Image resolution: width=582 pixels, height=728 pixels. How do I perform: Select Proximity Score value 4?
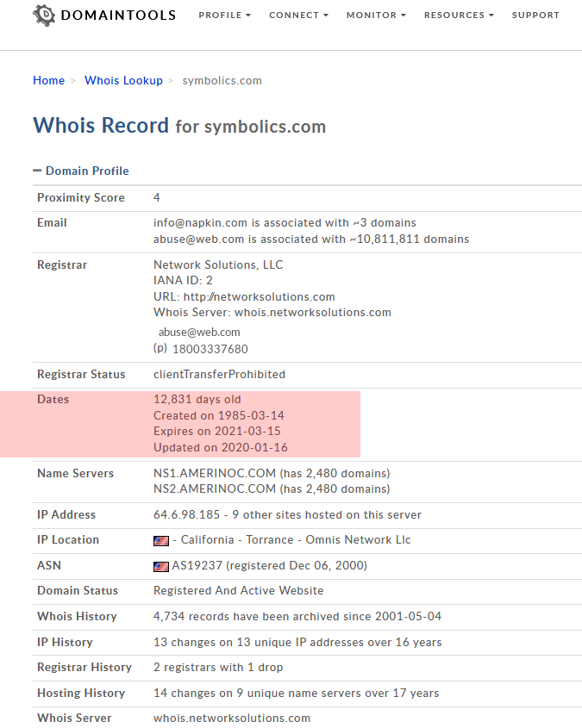pyautogui.click(x=157, y=198)
